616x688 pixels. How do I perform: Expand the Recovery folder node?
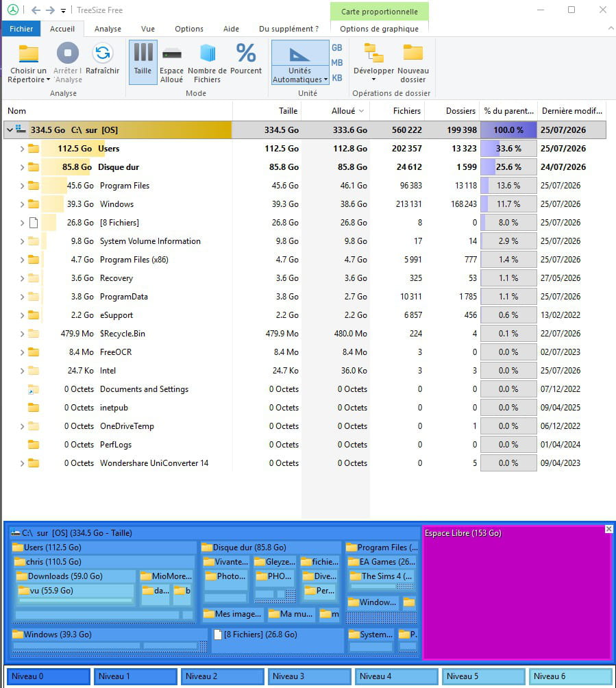coord(22,278)
